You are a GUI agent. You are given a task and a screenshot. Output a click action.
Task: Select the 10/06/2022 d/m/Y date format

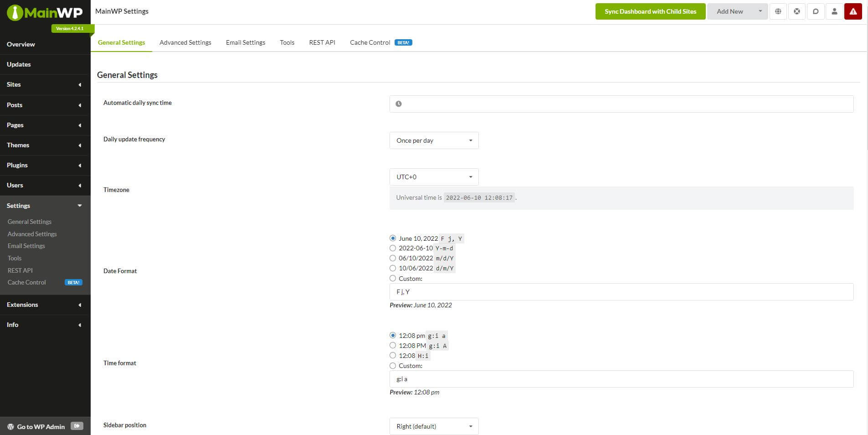393,268
